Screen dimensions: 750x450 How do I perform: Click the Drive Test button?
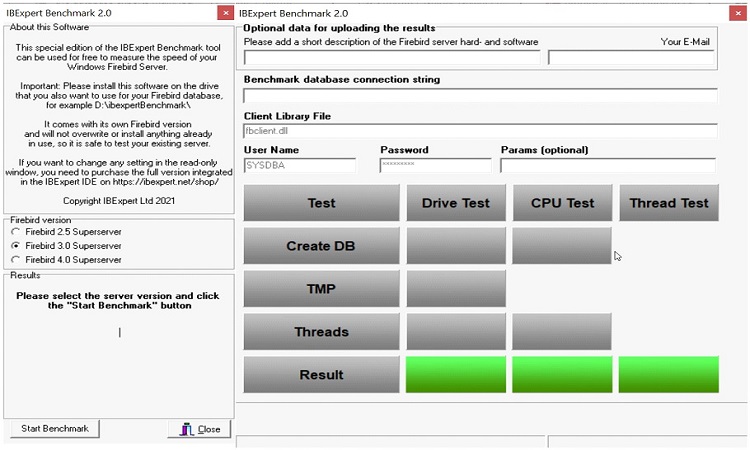point(455,203)
